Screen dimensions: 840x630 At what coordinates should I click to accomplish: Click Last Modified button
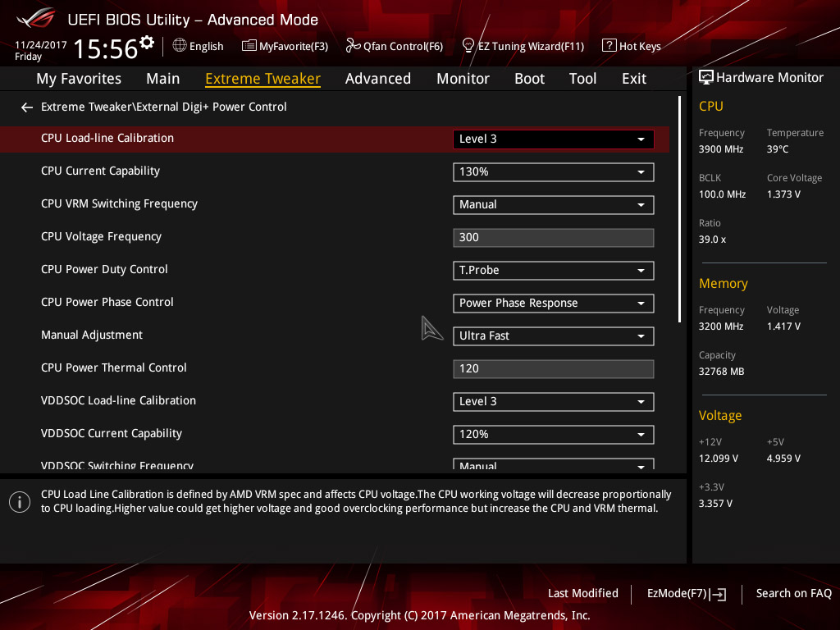point(583,594)
